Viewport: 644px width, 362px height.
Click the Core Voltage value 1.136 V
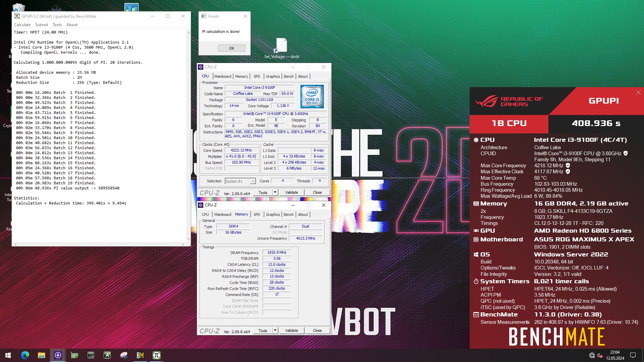[283, 106]
